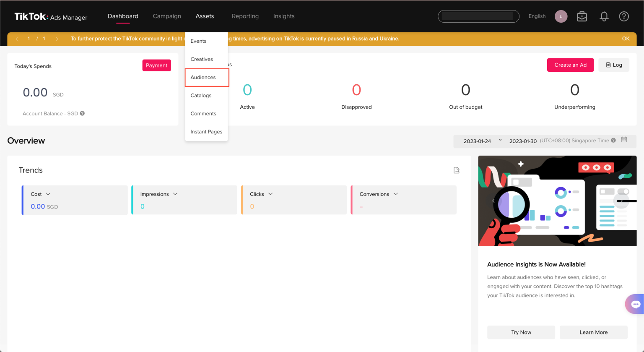Select Audiences from the Assets menu
The width and height of the screenshot is (644, 352).
(x=203, y=77)
